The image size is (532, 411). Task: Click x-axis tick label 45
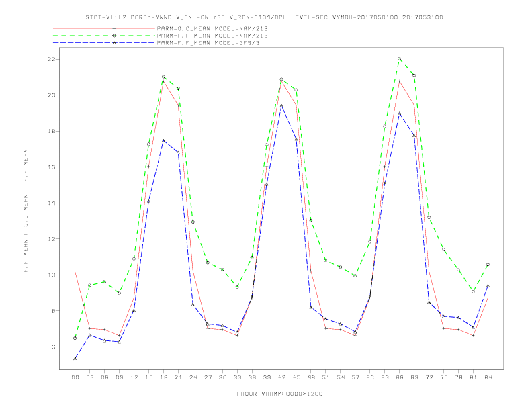[296, 377]
